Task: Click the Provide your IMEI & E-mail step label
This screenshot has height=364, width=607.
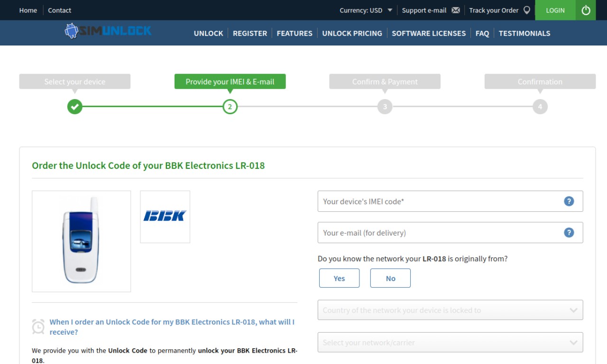Action: (230, 82)
